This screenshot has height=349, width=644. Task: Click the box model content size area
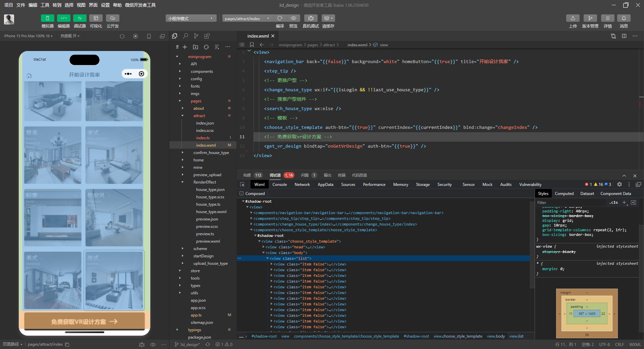[x=587, y=314]
